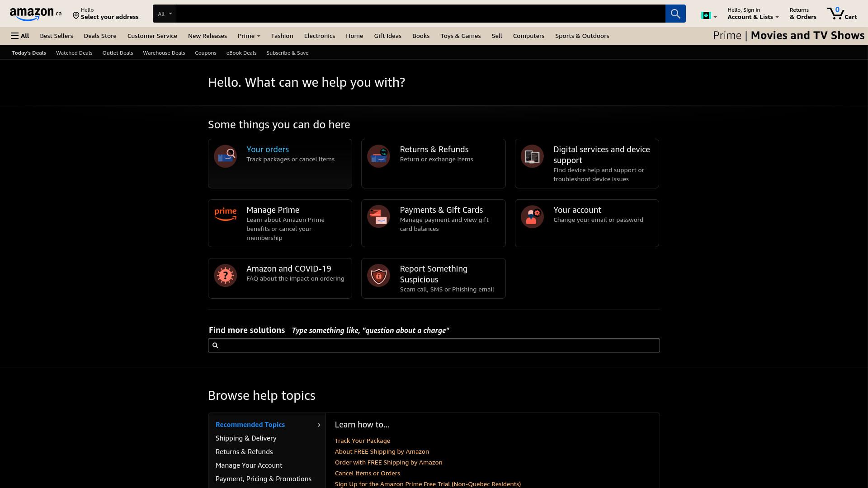This screenshot has width=868, height=488.
Task: Open Digital services and device support heading
Action: [602, 155]
